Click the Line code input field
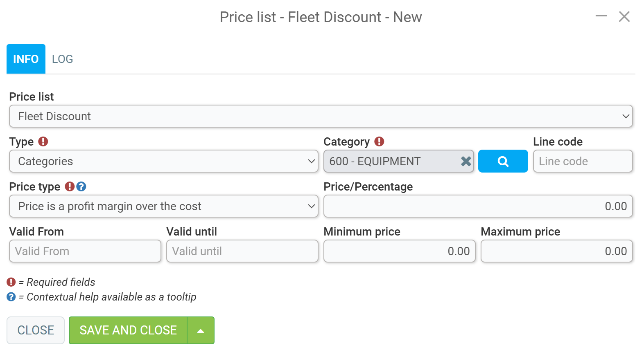 [582, 161]
